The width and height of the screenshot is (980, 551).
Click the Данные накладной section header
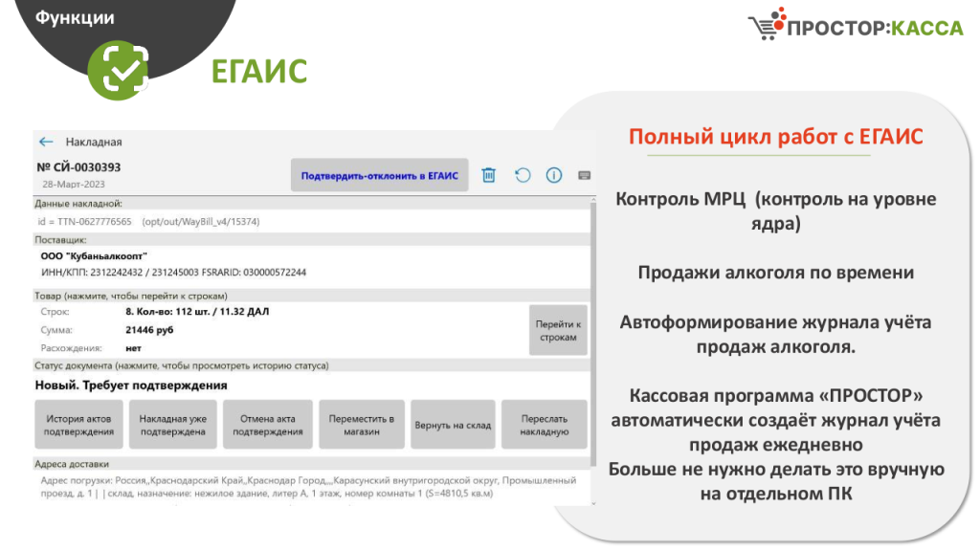[x=311, y=203]
